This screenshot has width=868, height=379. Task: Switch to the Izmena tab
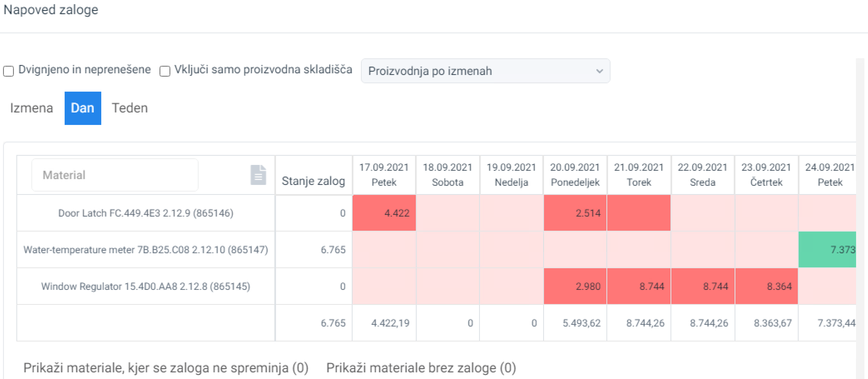(x=31, y=108)
